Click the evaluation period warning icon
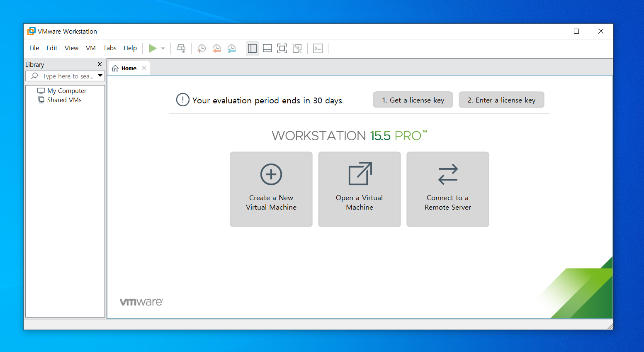The width and height of the screenshot is (644, 352). coord(182,100)
